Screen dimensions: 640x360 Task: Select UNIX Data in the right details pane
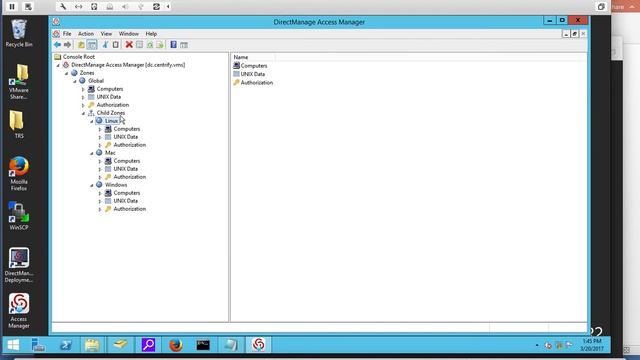(x=253, y=74)
